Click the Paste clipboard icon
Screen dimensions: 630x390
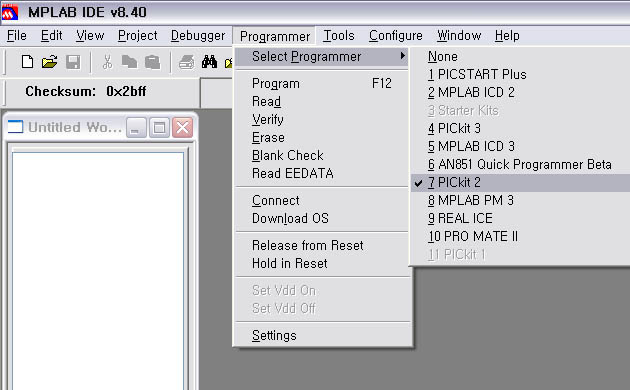(x=153, y=62)
